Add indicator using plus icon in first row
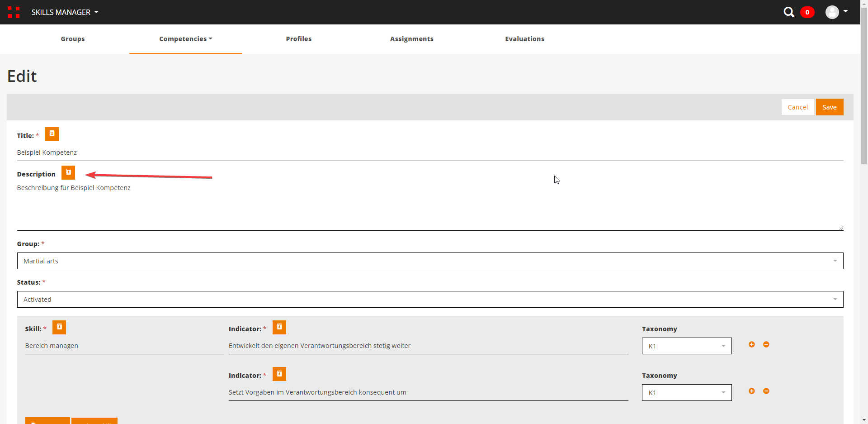 click(752, 345)
